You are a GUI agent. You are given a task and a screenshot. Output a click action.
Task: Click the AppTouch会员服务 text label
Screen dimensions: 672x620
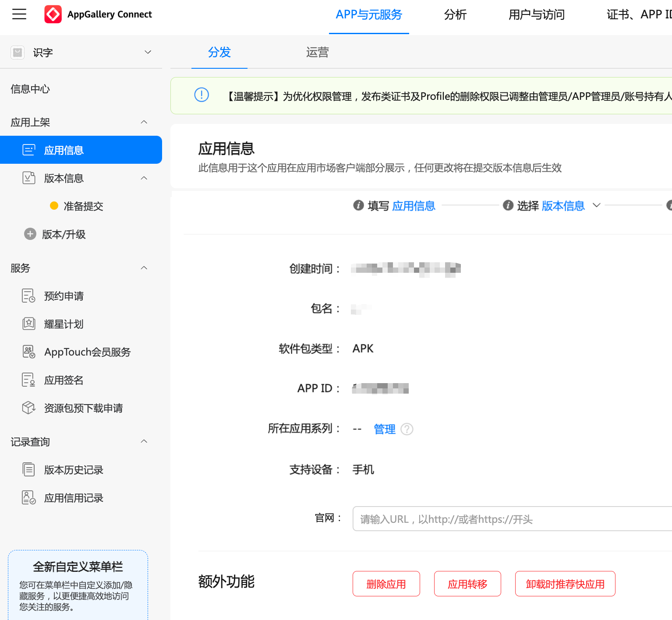tap(88, 352)
